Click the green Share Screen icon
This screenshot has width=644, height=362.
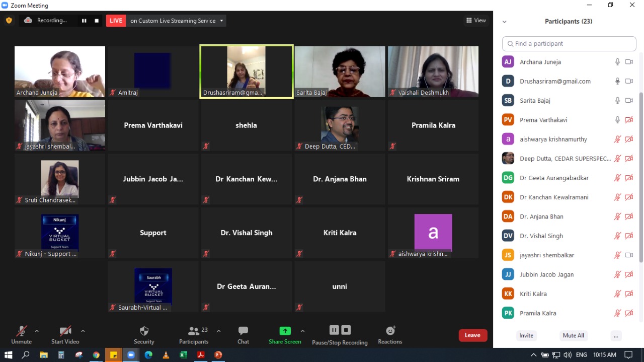tap(285, 331)
